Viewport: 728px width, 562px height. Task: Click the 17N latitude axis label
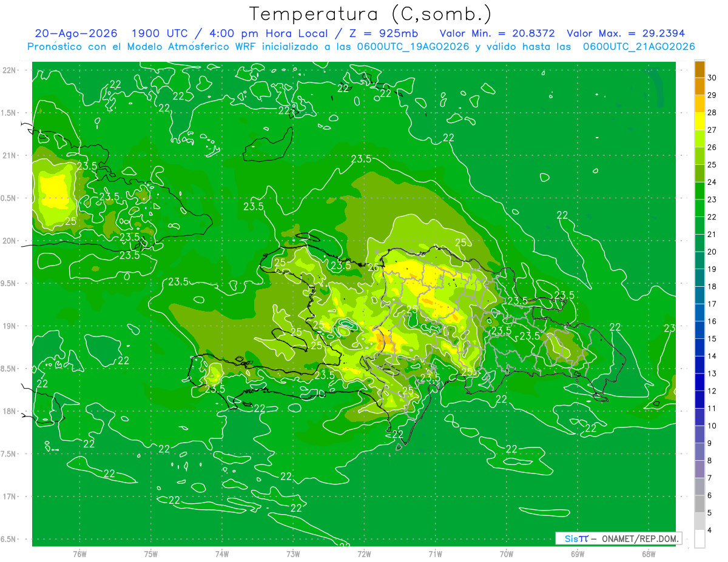[x=10, y=497]
